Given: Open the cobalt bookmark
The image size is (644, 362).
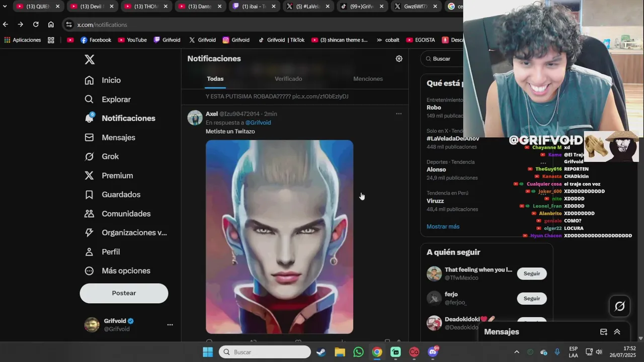Looking at the screenshot, I should pyautogui.click(x=392, y=40).
